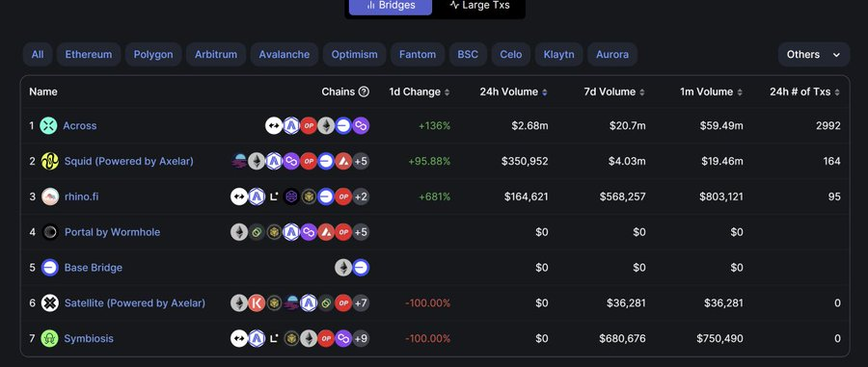868x367 pixels.
Task: Open the Portal by Wormhole link
Action: [112, 232]
